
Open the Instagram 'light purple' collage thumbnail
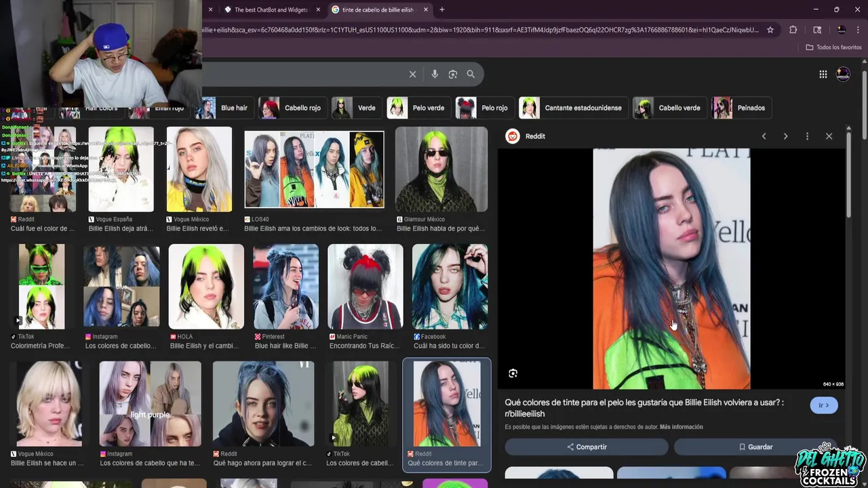point(150,404)
